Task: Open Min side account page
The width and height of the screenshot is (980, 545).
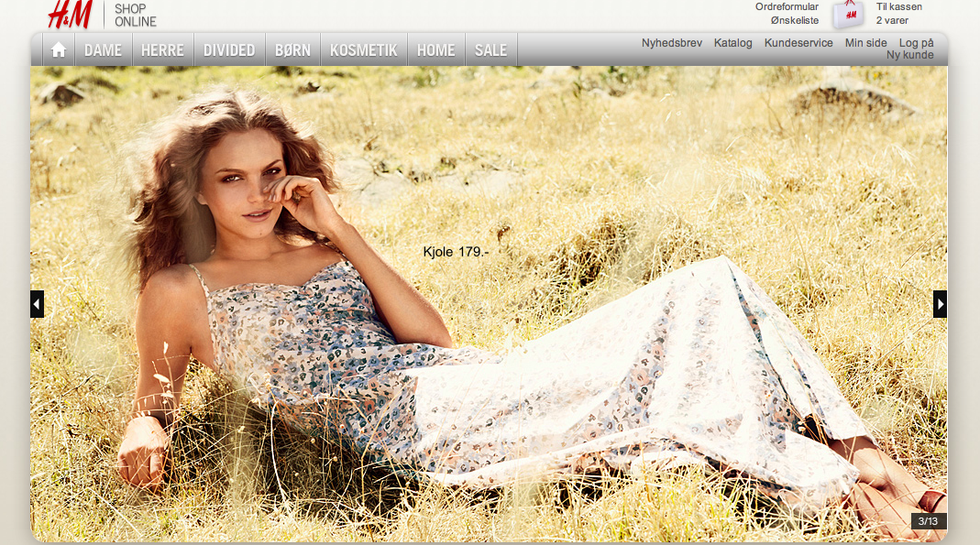Action: 865,43
